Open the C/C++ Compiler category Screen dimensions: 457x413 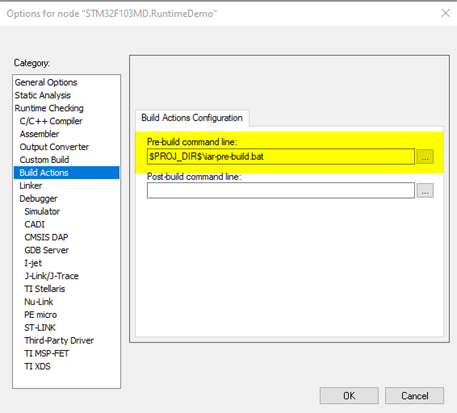point(51,121)
